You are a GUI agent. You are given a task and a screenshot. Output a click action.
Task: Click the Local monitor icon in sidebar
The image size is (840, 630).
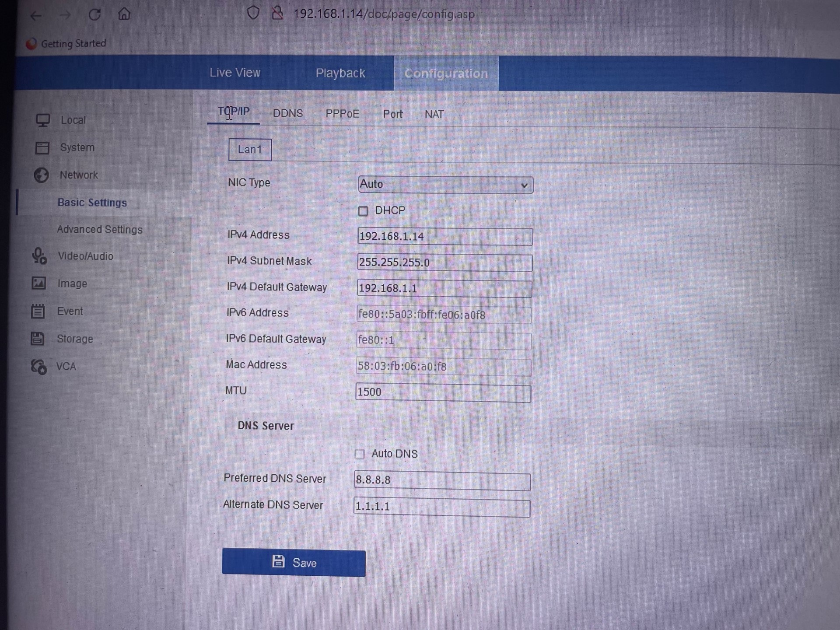(x=42, y=120)
